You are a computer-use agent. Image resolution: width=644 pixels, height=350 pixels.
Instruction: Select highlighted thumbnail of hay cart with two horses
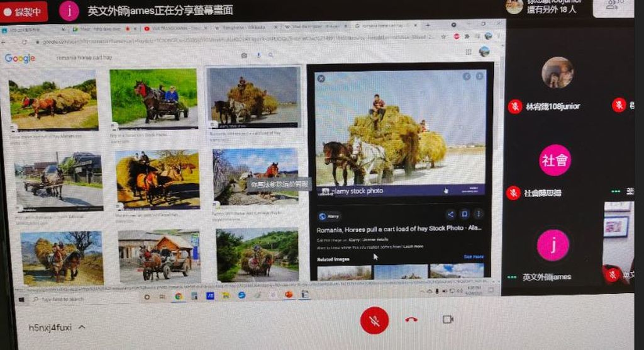[x=254, y=97]
